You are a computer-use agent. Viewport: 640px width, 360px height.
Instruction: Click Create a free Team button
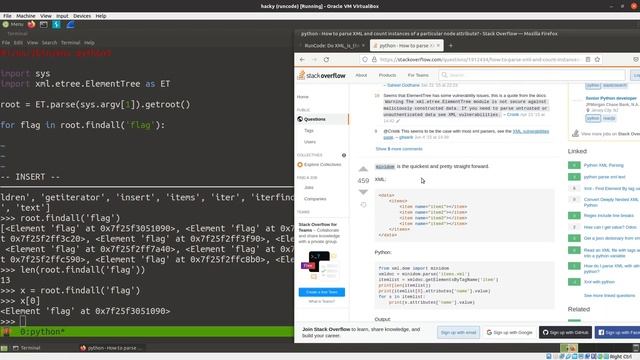[322, 292]
